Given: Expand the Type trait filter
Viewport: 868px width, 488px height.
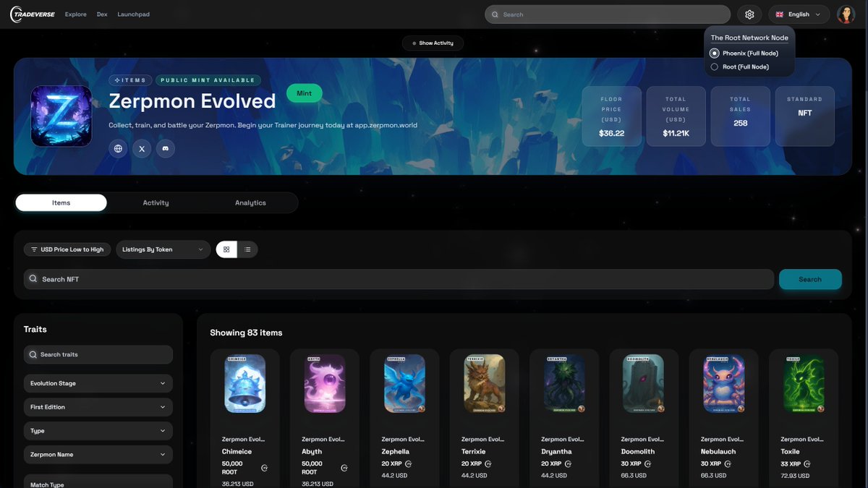Looking at the screenshot, I should click(98, 431).
